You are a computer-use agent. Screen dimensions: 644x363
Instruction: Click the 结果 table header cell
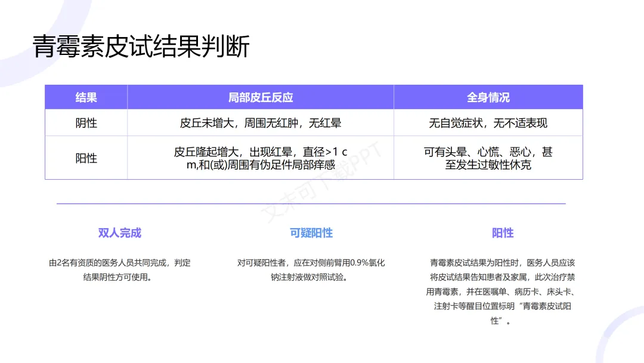(86, 97)
